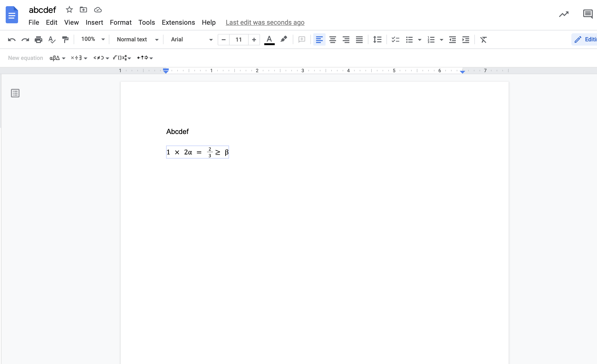This screenshot has height=364, width=597.
Task: Check cloud save status icon
Action: click(98, 10)
